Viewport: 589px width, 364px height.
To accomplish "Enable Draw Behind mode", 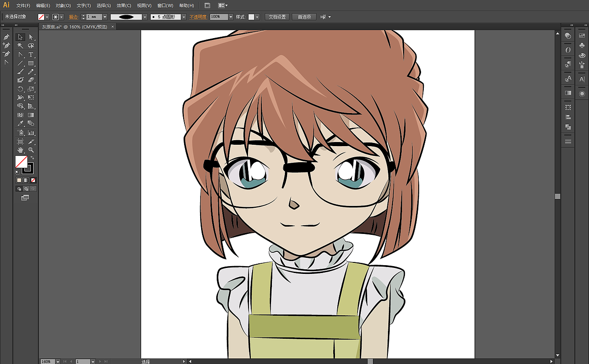I will click(26, 188).
